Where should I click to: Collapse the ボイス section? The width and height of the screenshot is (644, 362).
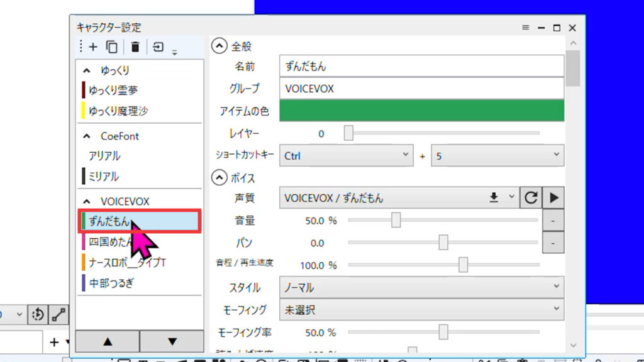(219, 178)
